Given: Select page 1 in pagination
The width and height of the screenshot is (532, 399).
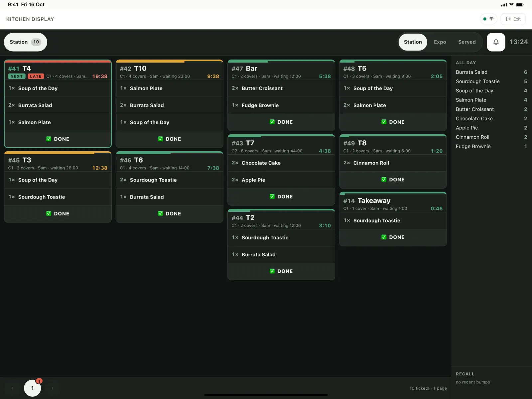Looking at the screenshot, I should pos(32,388).
